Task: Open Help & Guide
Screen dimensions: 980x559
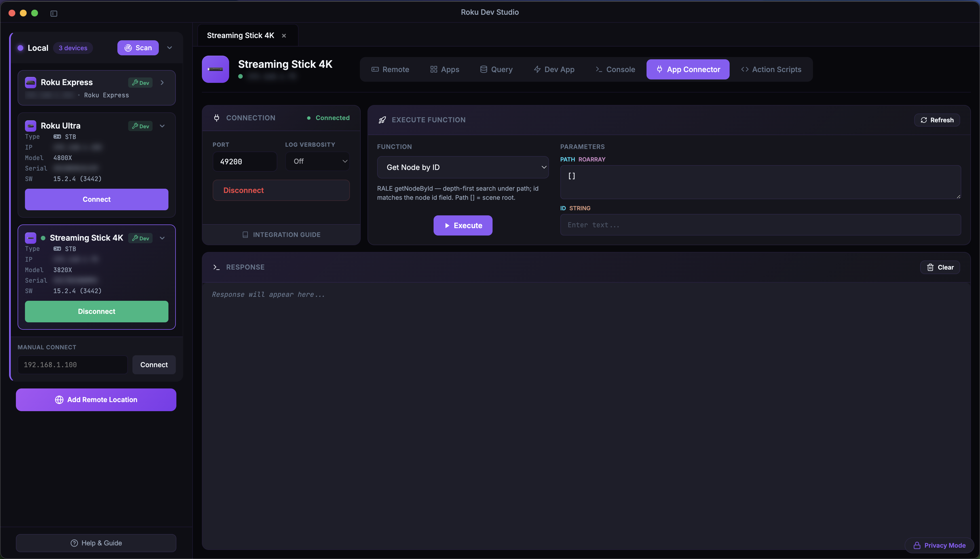Action: (96, 543)
